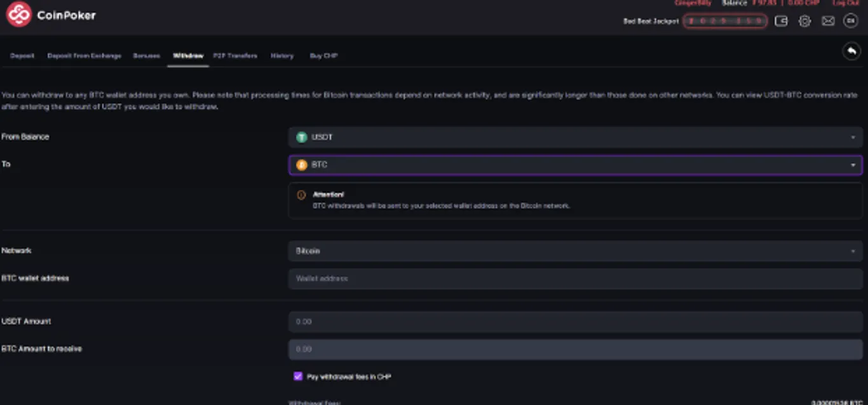Open the Buy CHP tab
868x405 pixels.
pos(323,56)
